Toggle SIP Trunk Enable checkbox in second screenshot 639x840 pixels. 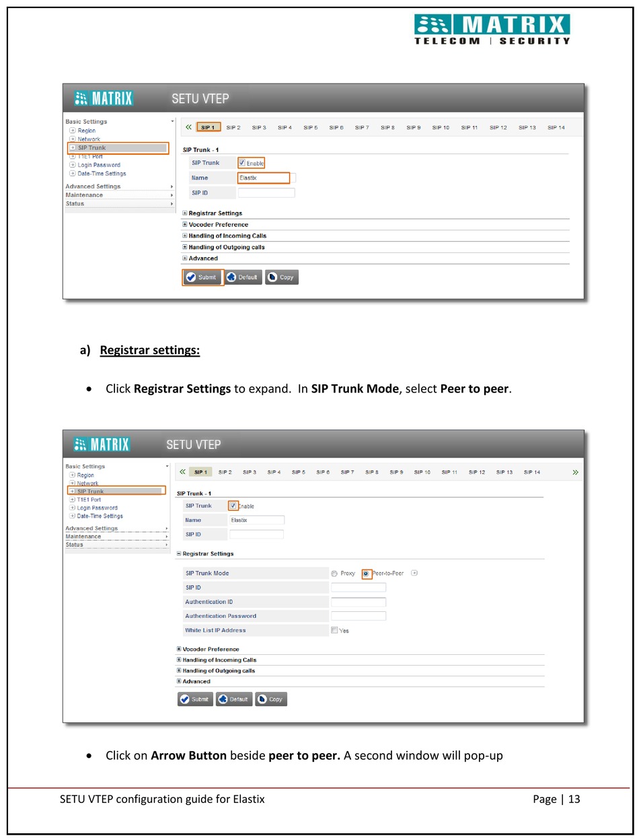click(x=233, y=505)
